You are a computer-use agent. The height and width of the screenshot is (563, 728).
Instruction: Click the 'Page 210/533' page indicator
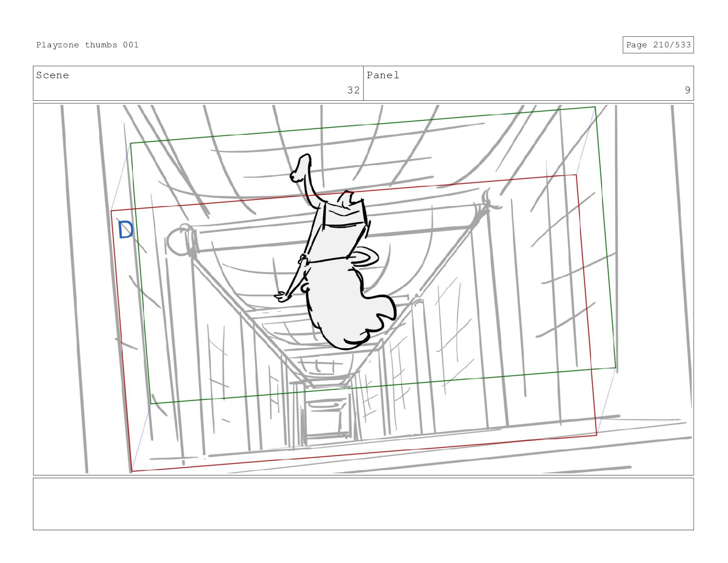[658, 45]
